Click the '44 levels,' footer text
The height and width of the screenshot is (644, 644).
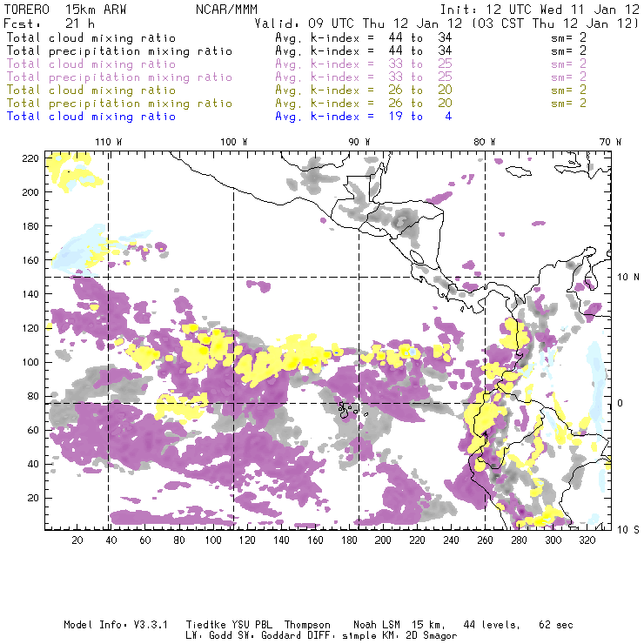click(x=492, y=625)
